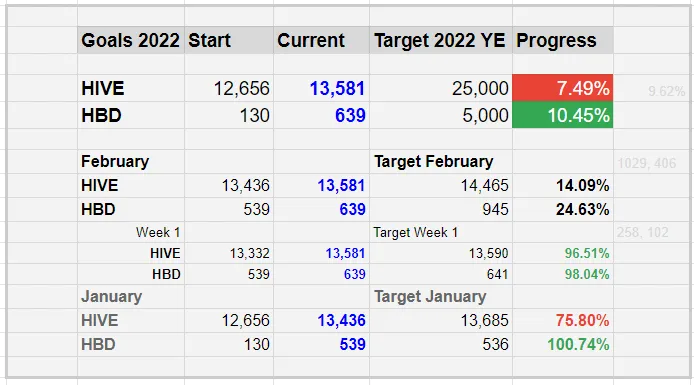Select the 'Target Week 1' label cell
This screenshot has height=385, width=694.
tap(441, 232)
